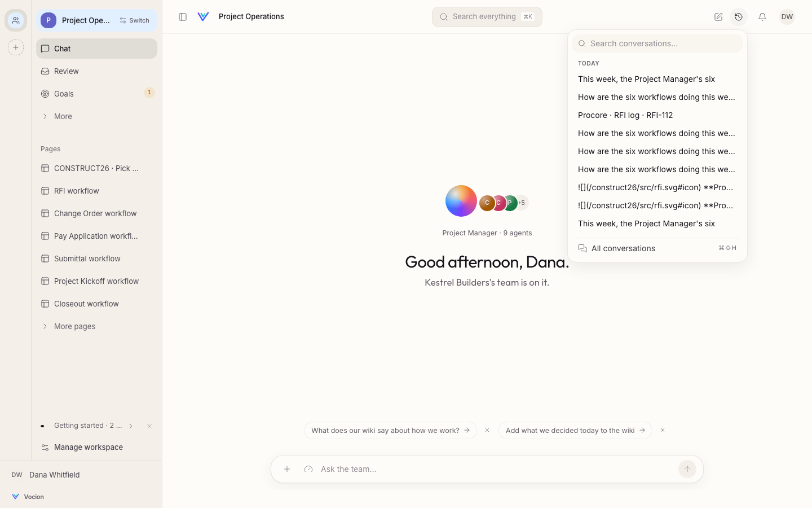Expand More pages list
Image resolution: width=812 pixels, height=508 pixels.
pos(96,326)
